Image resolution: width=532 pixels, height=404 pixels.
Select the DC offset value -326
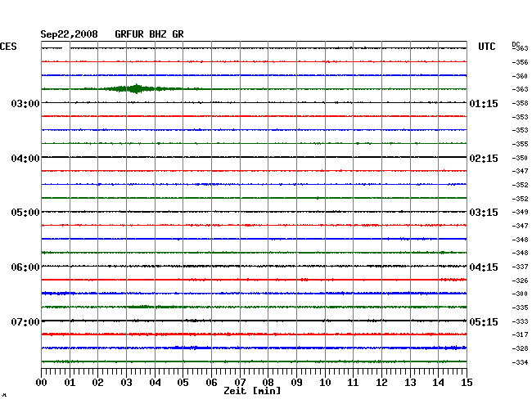click(x=520, y=281)
